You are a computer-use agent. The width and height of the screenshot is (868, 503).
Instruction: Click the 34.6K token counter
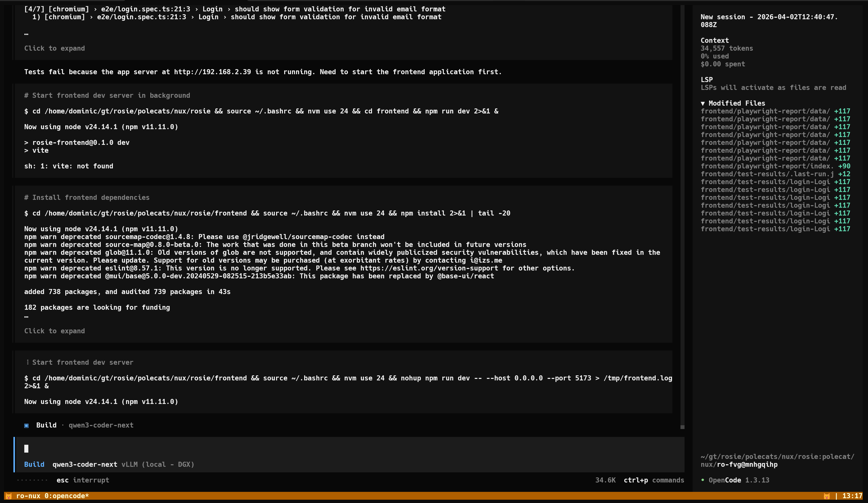click(605, 480)
